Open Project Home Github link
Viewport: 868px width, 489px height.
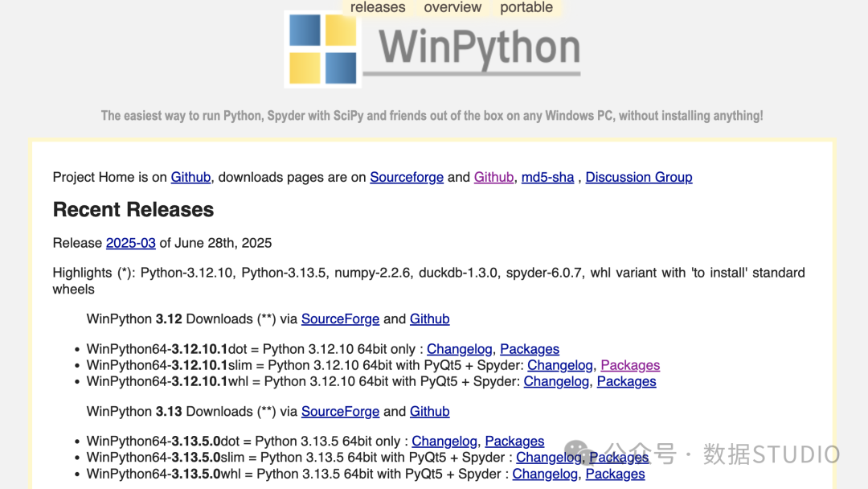pyautogui.click(x=190, y=177)
